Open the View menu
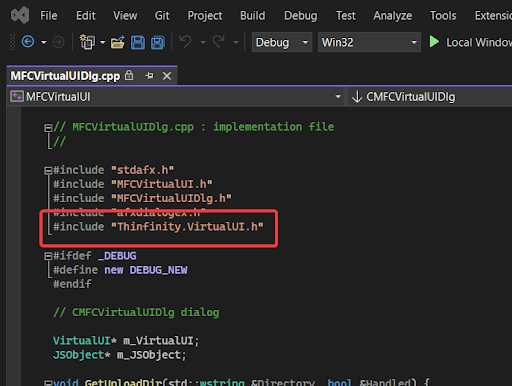Viewport: 512px width, 386px height. (x=125, y=16)
